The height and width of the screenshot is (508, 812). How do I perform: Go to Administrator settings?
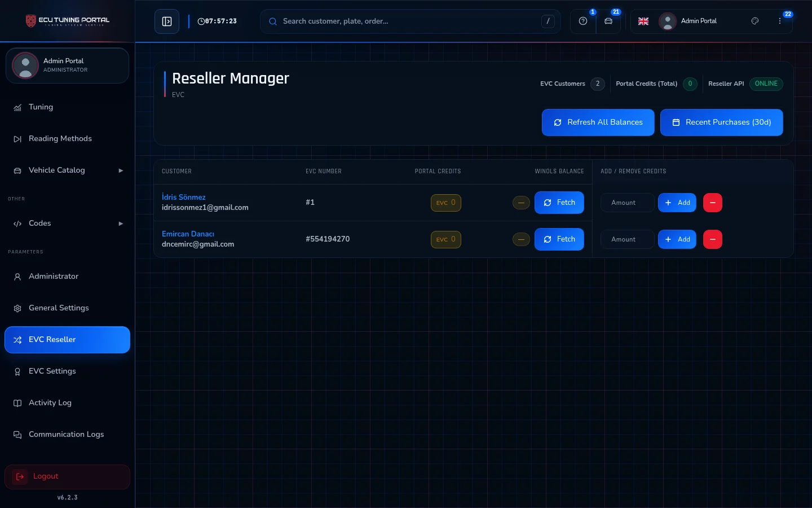[x=67, y=277]
